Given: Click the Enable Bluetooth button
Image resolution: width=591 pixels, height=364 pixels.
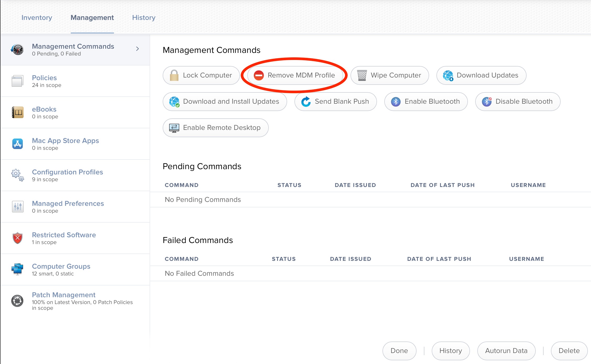Looking at the screenshot, I should [x=426, y=102].
